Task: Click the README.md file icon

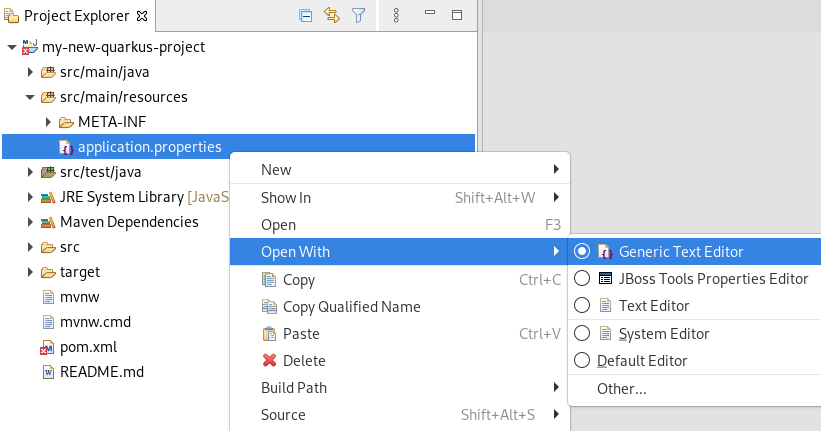Action: [x=48, y=372]
